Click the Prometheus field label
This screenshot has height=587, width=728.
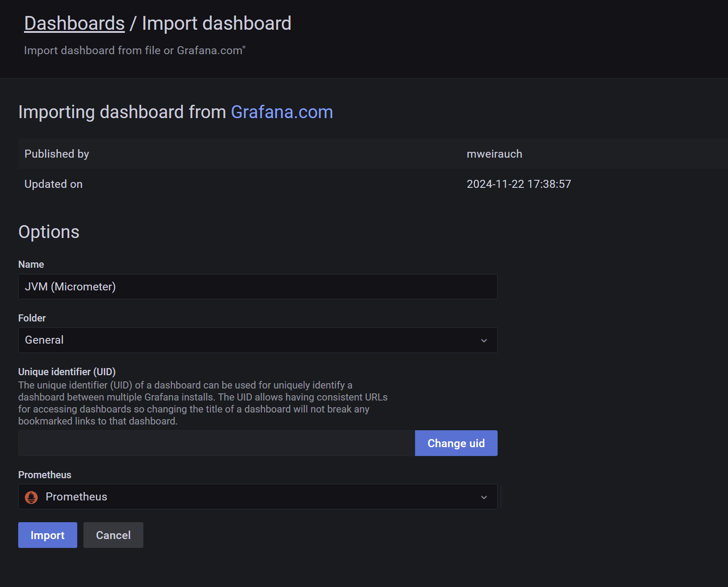click(45, 475)
